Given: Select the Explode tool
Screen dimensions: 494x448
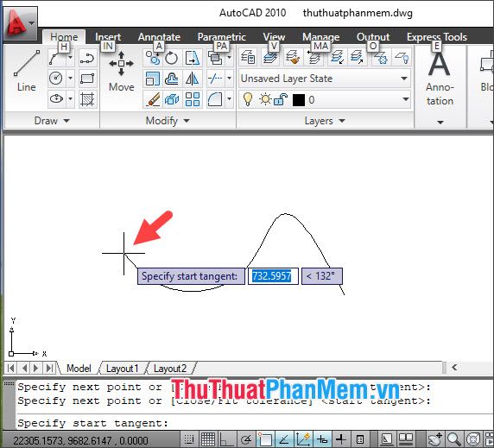Looking at the screenshot, I should pyautogui.click(x=172, y=99).
